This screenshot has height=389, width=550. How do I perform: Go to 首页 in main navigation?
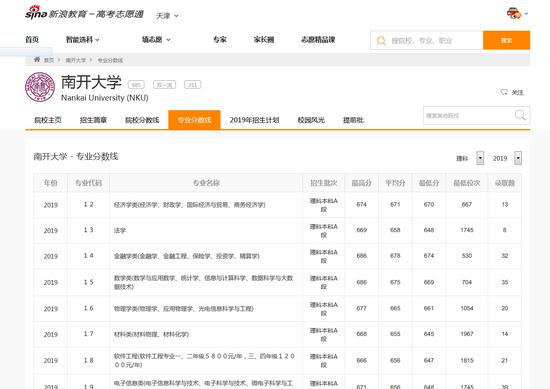pyautogui.click(x=32, y=40)
